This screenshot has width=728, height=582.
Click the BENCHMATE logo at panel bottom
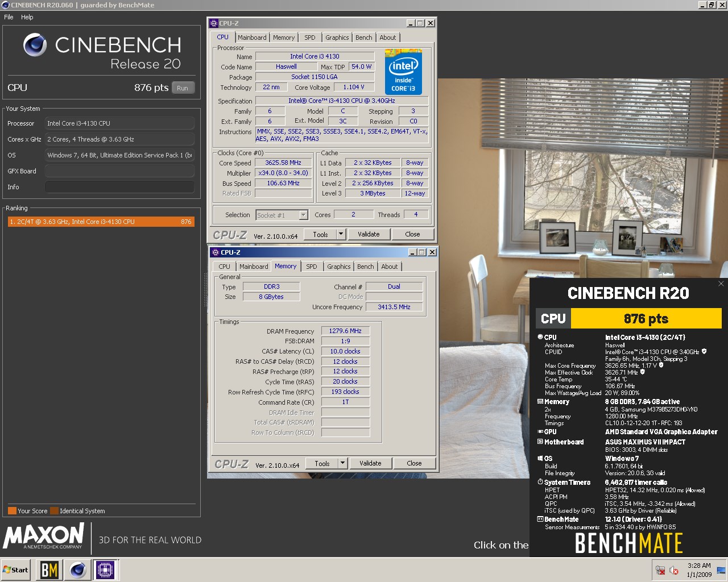point(628,543)
